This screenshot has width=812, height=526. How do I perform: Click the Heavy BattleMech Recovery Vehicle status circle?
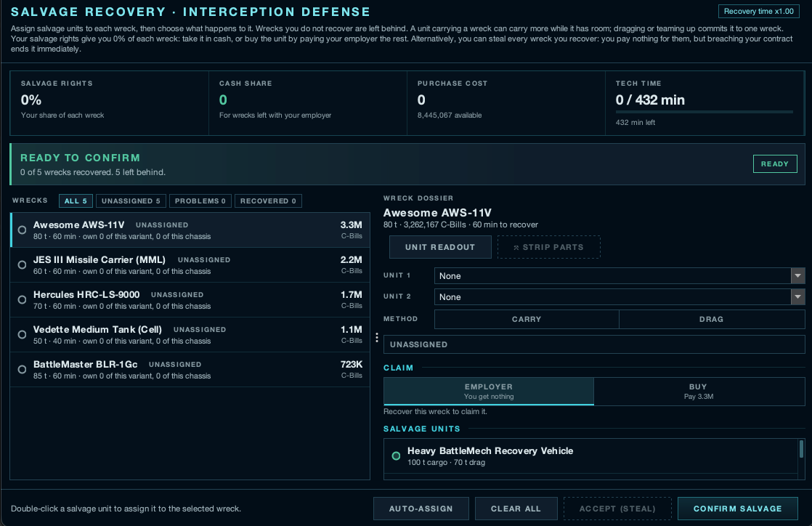click(396, 456)
